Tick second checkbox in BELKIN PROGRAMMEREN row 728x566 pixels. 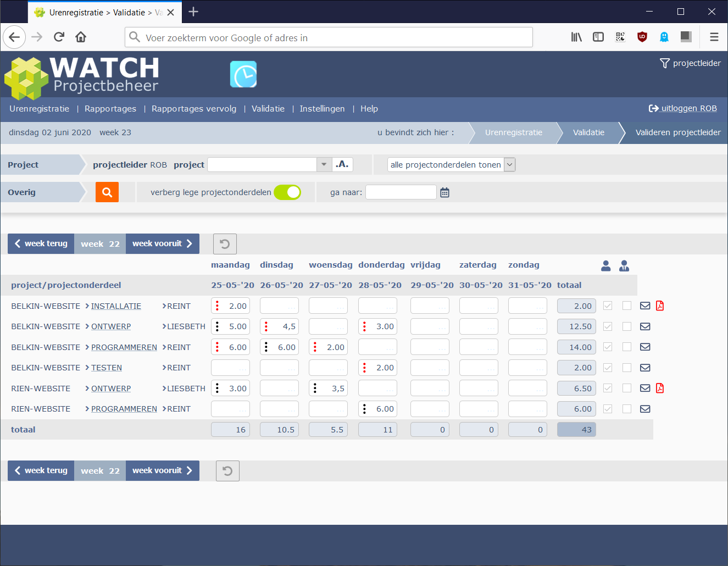(x=627, y=347)
